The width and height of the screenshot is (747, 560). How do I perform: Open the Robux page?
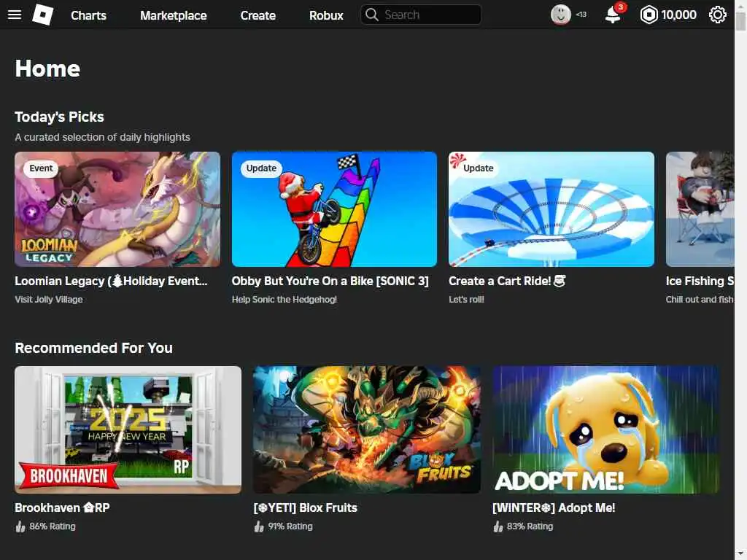click(326, 15)
